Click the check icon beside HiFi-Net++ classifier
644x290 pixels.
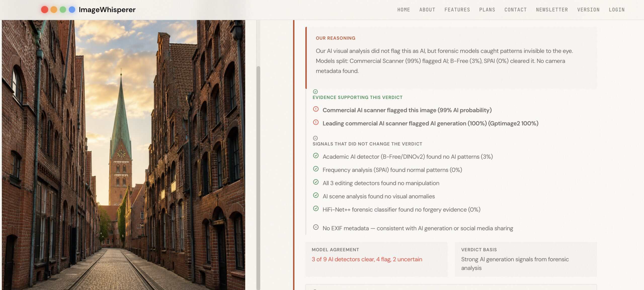[x=316, y=208]
